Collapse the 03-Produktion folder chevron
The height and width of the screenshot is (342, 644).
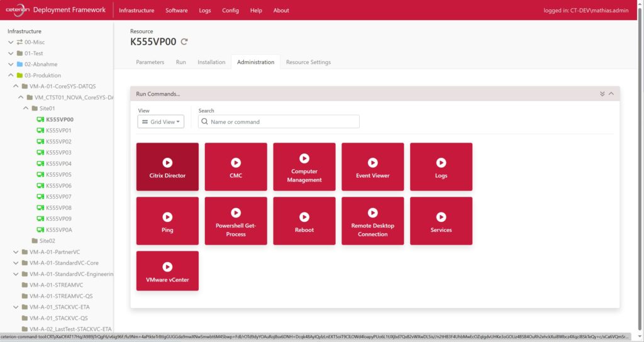pyautogui.click(x=11, y=75)
